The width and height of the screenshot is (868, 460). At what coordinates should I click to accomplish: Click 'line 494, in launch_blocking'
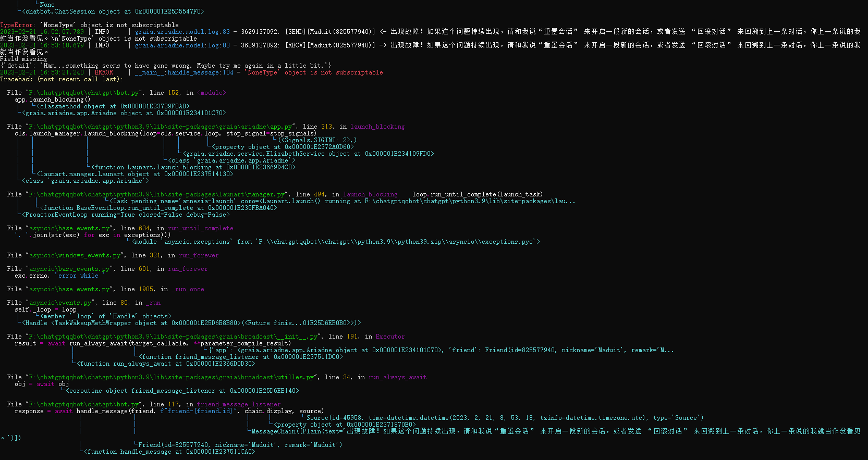pos(347,194)
